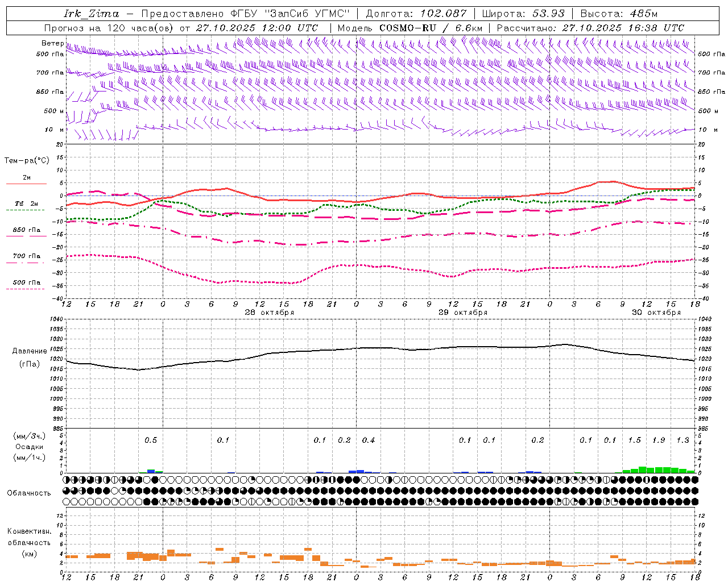Click the "10 м" wind level label on left
The height and width of the screenshot is (582, 728).
[55, 130]
